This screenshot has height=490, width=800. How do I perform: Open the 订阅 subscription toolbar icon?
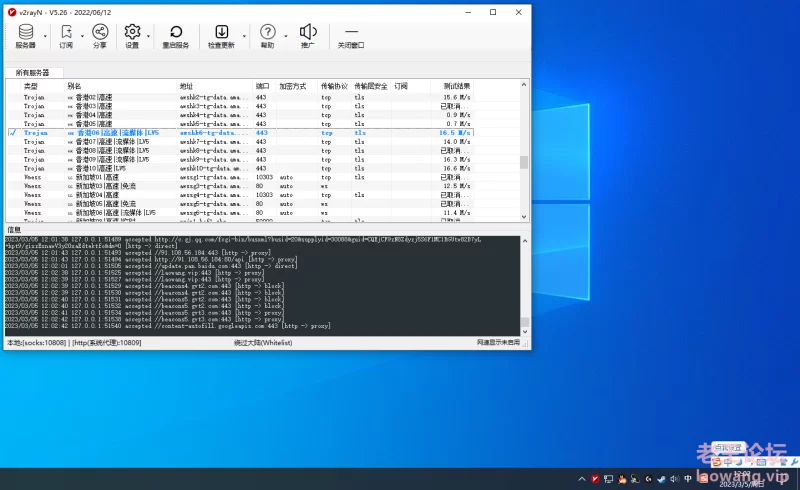pos(66,36)
